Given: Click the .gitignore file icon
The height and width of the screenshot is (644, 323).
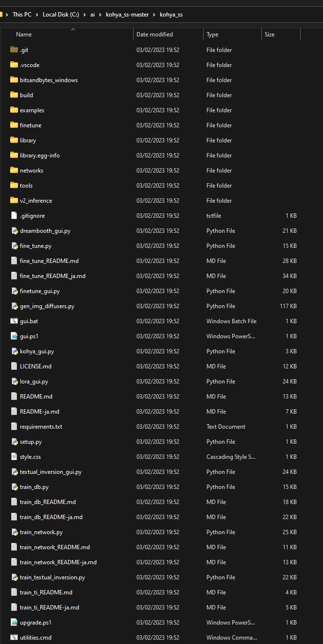Looking at the screenshot, I should 14,215.
